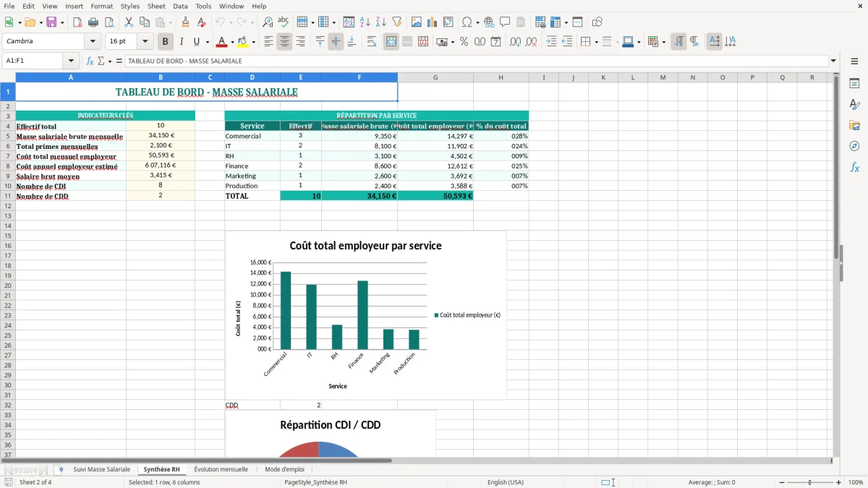868x488 pixels.
Task: Open the sidebar Gallery icon
Action: 854,125
